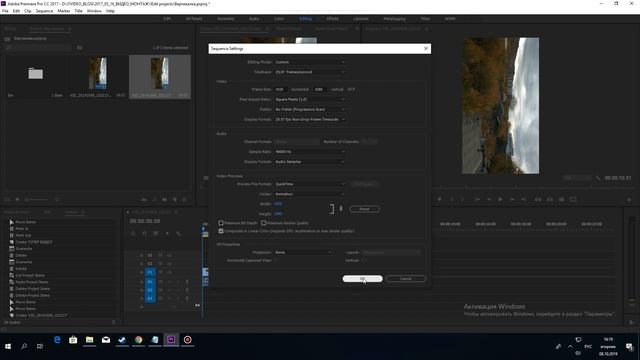
Task: Open the video Display Format dropdown
Action: (x=310, y=119)
